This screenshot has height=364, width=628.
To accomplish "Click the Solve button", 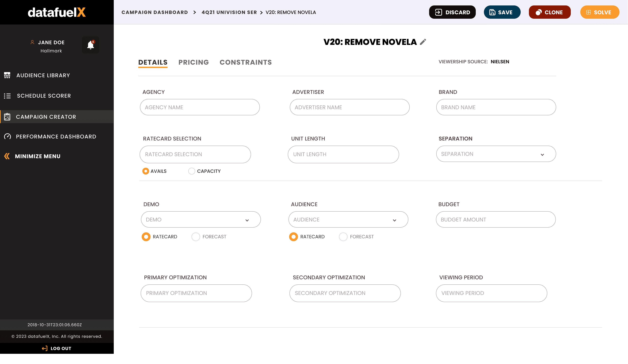I will point(600,12).
